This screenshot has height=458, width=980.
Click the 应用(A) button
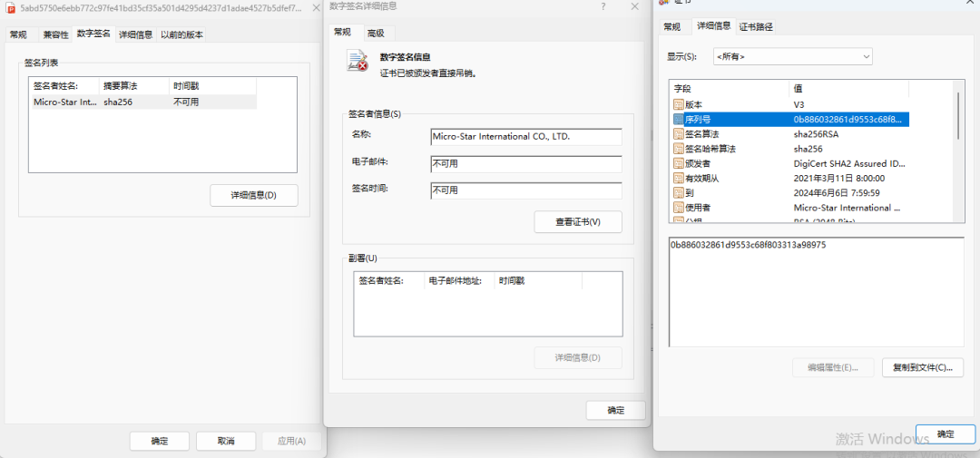point(292,441)
